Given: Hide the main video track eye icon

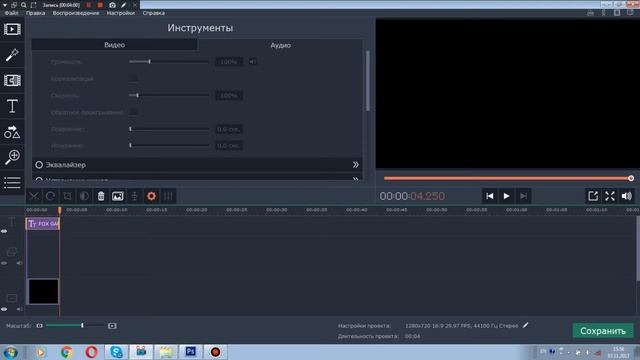Looking at the screenshot, I should pyautogui.click(x=4, y=309).
